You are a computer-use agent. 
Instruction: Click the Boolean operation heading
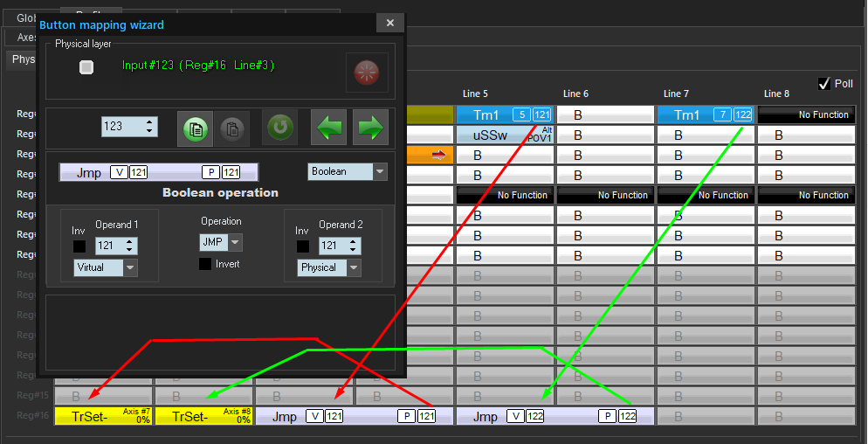(x=220, y=193)
